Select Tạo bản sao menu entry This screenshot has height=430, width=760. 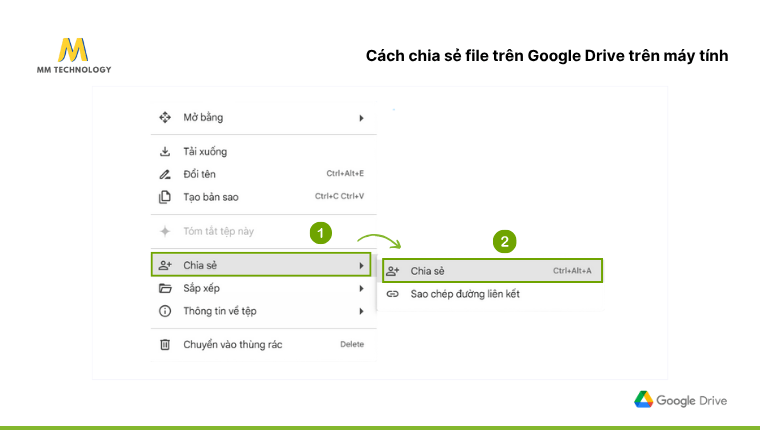(264, 197)
